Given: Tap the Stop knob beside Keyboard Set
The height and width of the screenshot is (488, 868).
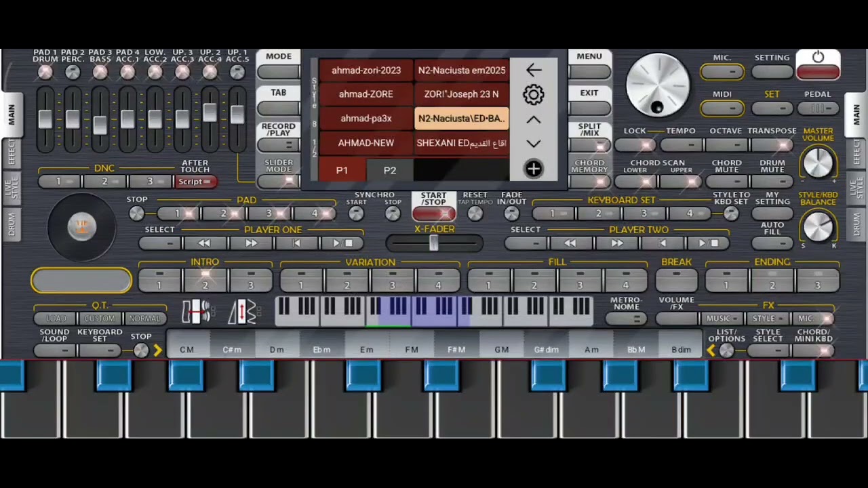Looking at the screenshot, I should tap(140, 350).
